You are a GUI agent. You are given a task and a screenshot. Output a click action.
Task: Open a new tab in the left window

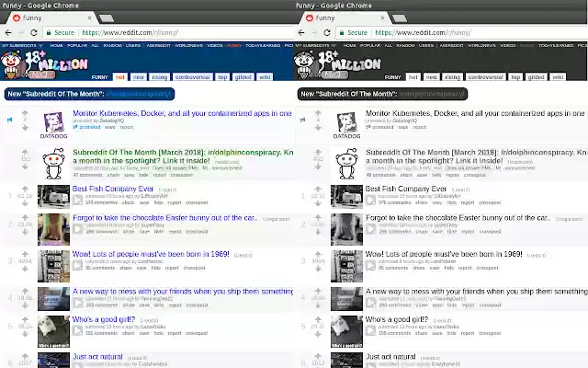107,18
